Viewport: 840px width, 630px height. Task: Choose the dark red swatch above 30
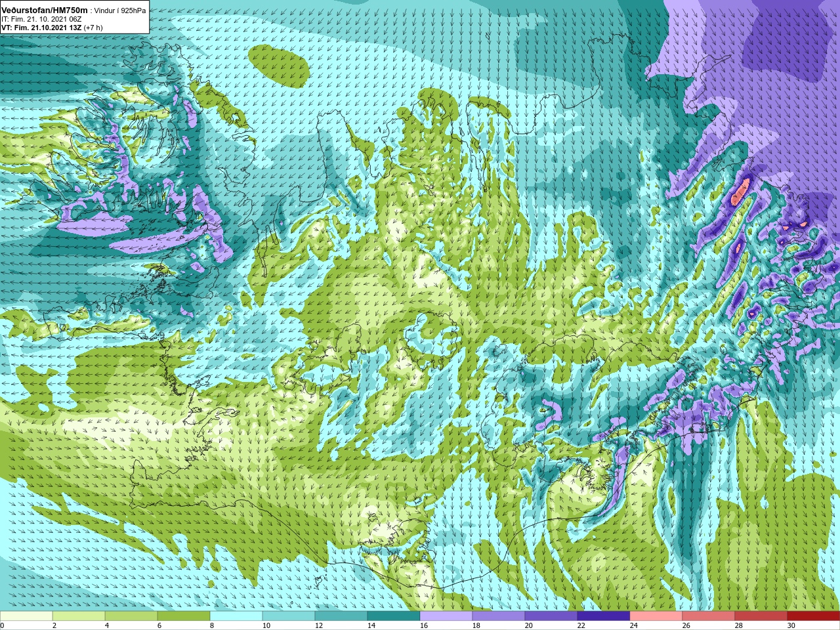point(814,616)
